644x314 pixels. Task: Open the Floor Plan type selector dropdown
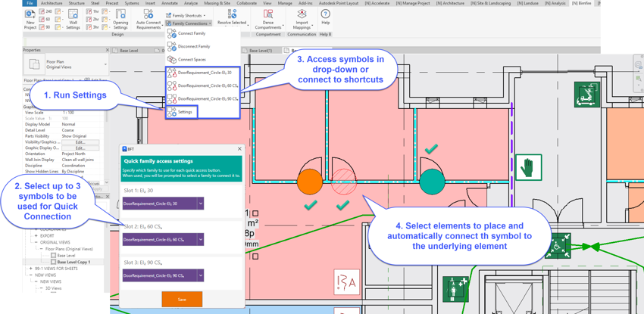click(x=105, y=65)
